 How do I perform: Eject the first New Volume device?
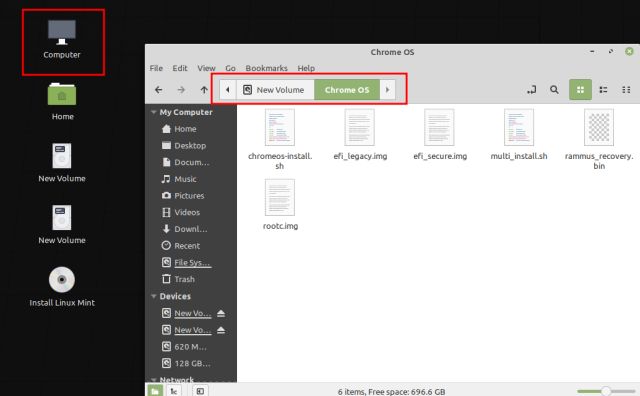pos(221,313)
